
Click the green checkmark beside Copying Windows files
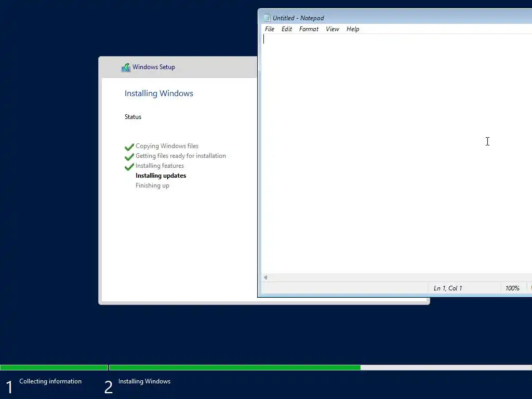click(x=129, y=147)
